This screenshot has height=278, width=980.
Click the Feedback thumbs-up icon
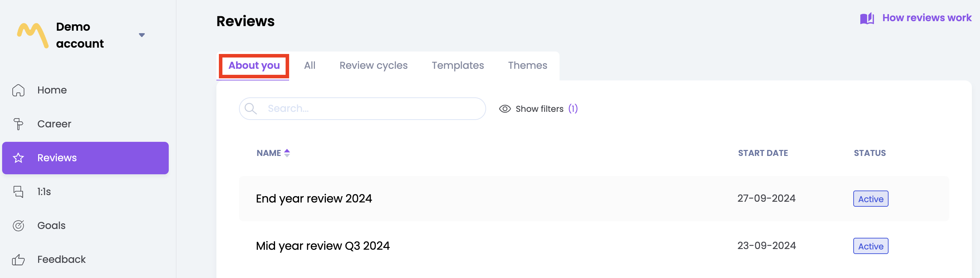tap(18, 259)
